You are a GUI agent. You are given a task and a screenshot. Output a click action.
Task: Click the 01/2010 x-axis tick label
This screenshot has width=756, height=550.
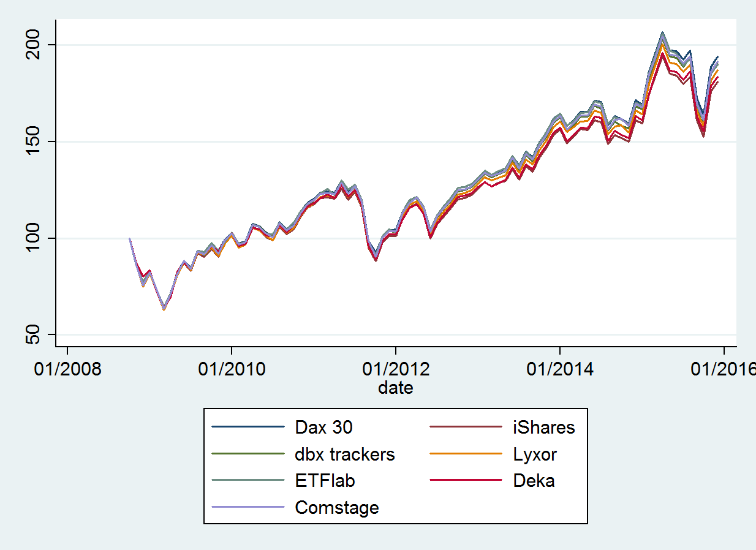(x=231, y=370)
